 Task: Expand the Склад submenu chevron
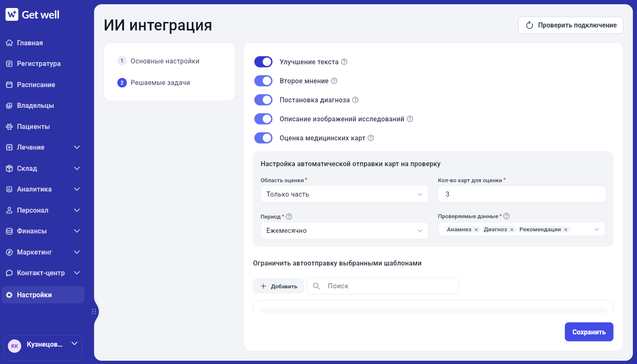click(x=77, y=168)
